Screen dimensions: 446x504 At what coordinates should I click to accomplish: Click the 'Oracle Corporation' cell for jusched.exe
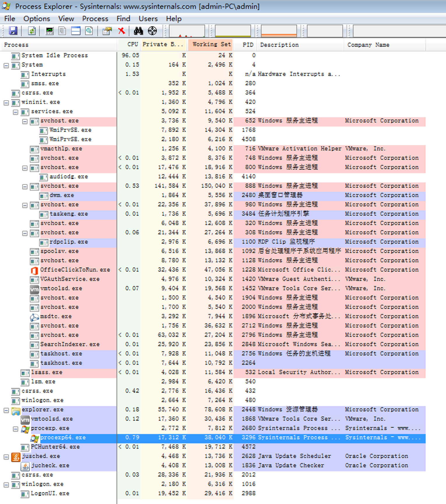click(376, 456)
